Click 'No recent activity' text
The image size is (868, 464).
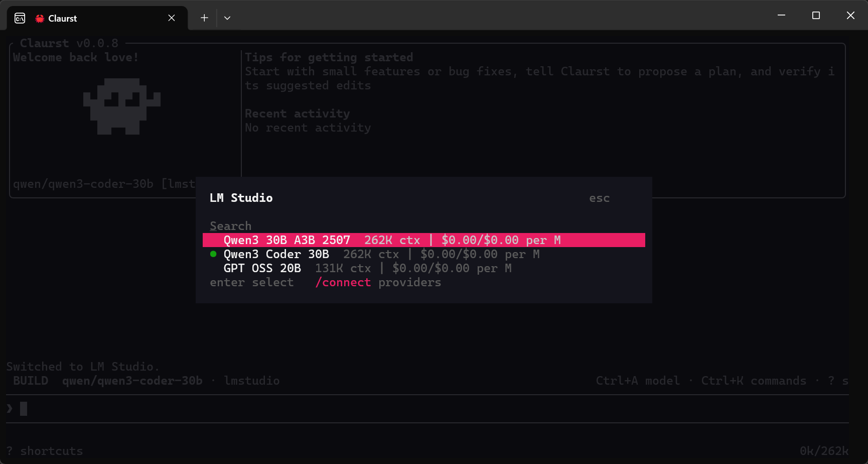pyautogui.click(x=308, y=128)
